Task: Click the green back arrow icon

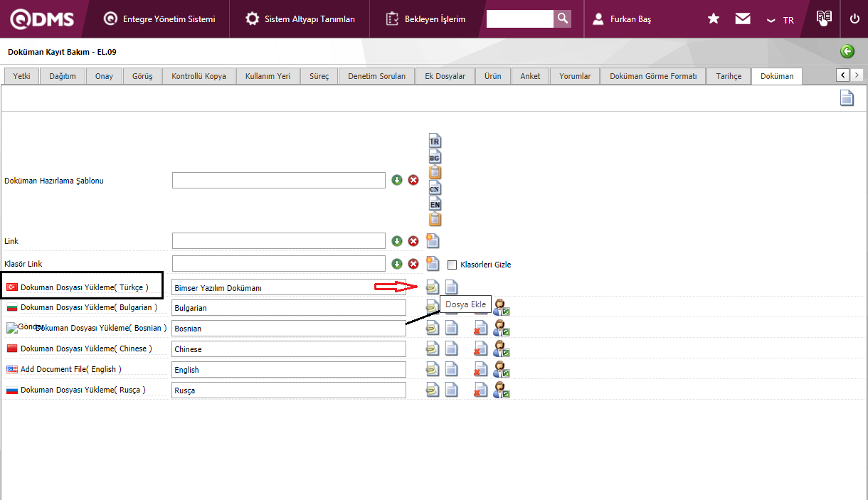Action: point(847,51)
